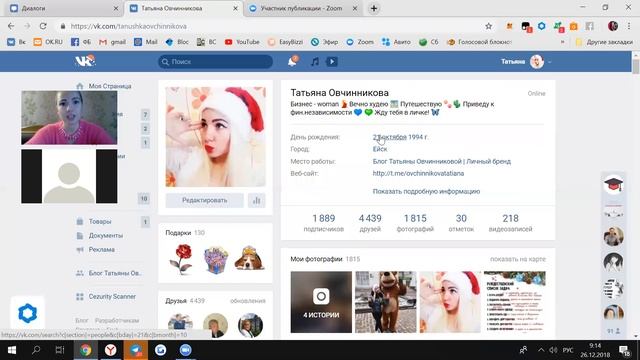
Task: Click the РУС language indicator
Action: [x=568, y=350]
